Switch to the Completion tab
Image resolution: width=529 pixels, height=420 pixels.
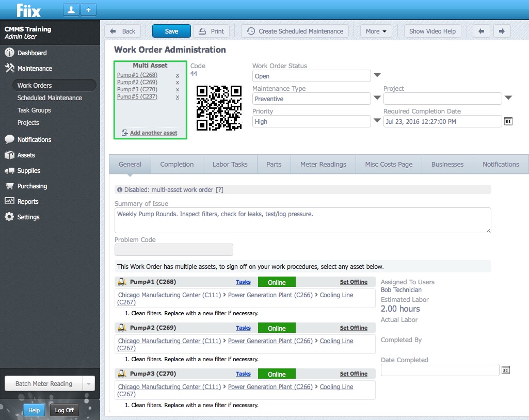click(x=177, y=164)
